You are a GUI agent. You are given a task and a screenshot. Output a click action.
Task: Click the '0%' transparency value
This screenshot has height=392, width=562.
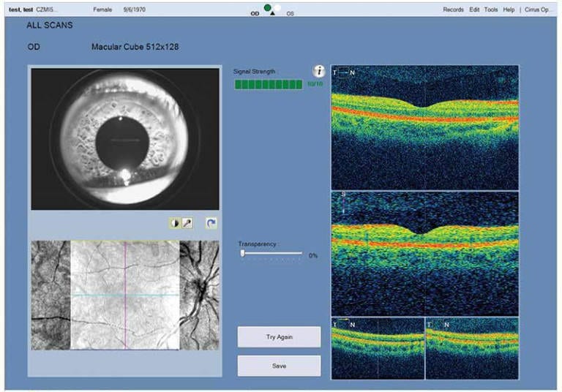tap(313, 255)
